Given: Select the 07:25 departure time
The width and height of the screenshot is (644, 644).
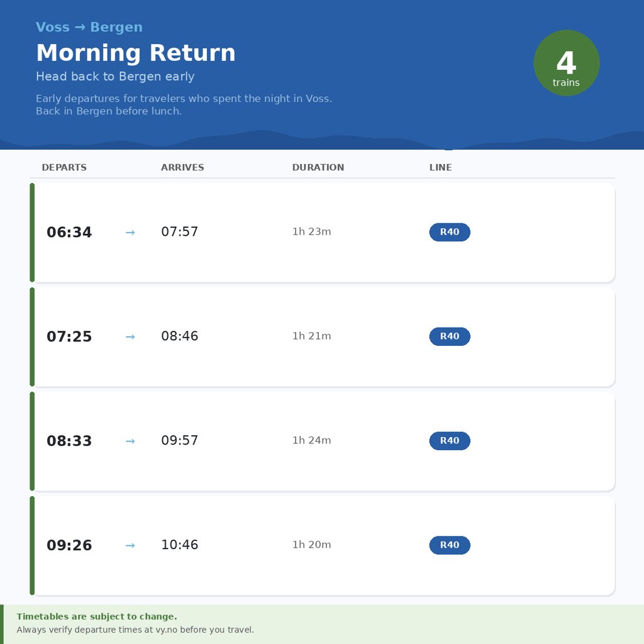Looking at the screenshot, I should click(69, 337).
